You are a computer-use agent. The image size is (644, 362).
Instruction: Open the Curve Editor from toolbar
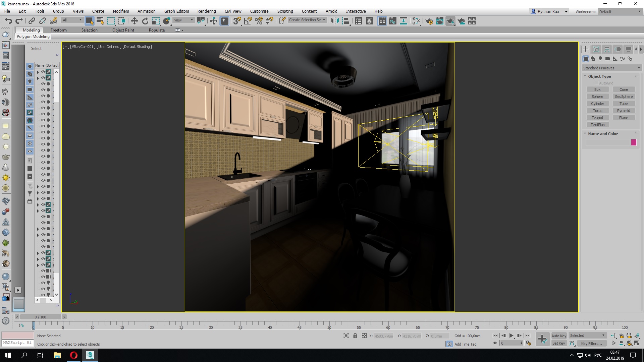point(393,21)
